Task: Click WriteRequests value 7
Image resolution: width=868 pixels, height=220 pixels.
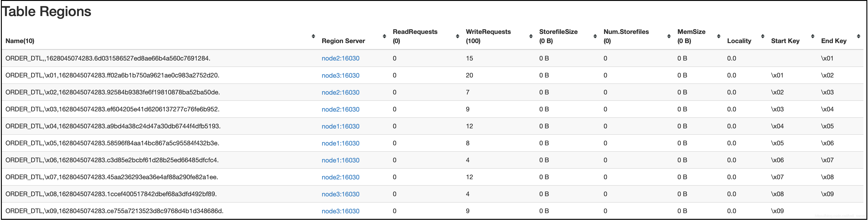Action: point(468,92)
